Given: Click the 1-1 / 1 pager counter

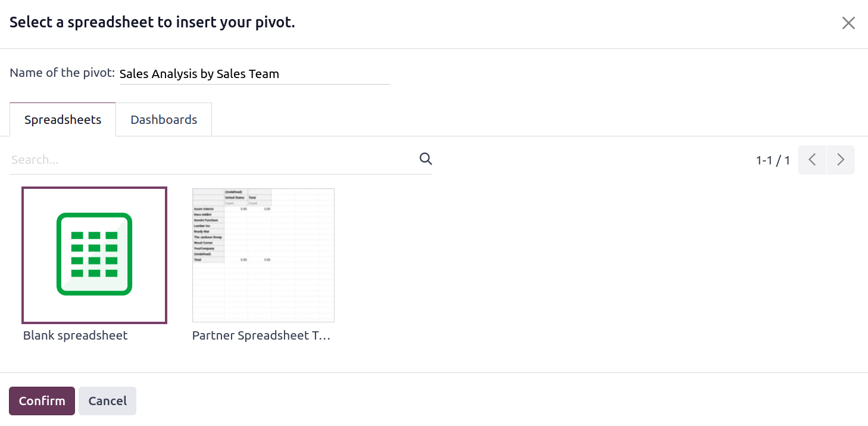Looking at the screenshot, I should coord(773,160).
